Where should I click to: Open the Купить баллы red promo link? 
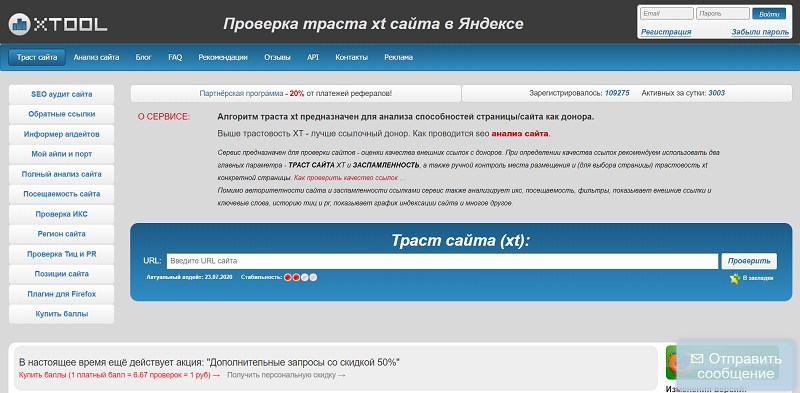[116, 375]
